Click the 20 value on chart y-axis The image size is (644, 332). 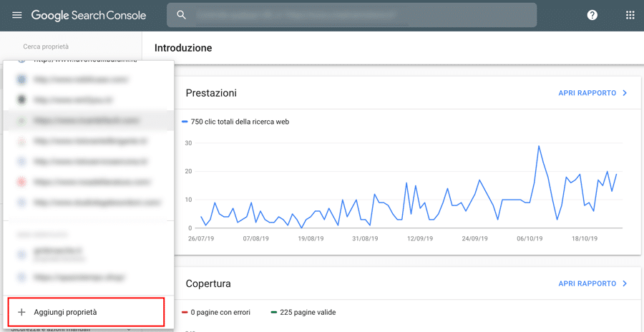click(x=190, y=171)
